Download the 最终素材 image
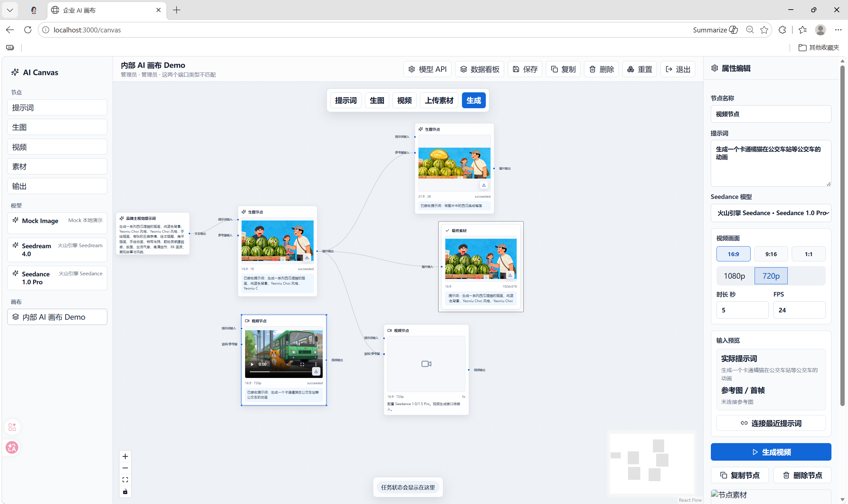 pos(510,275)
